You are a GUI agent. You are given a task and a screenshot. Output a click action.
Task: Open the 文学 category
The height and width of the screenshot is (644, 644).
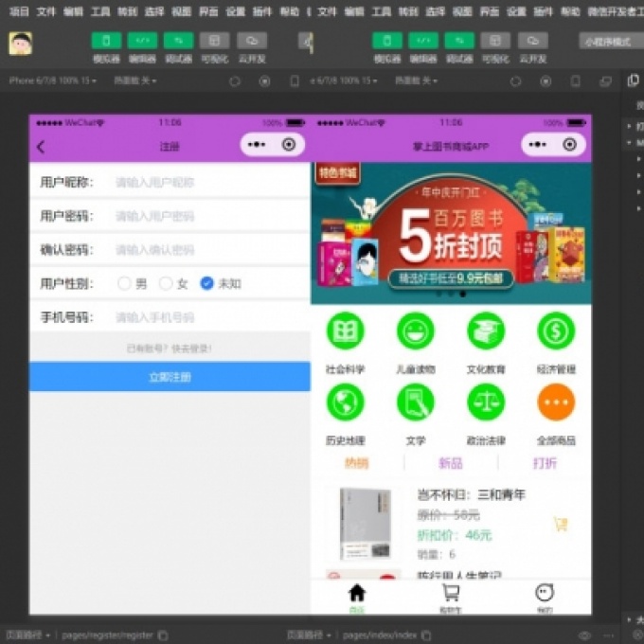point(416,402)
